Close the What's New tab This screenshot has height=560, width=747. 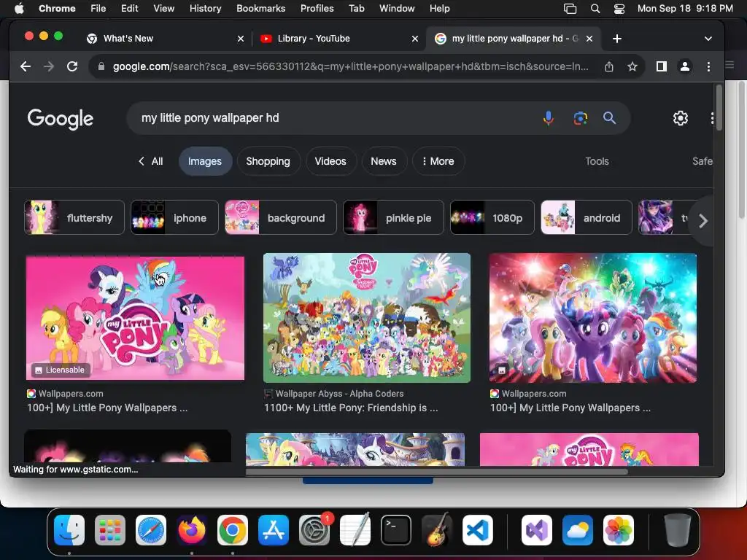[241, 39]
